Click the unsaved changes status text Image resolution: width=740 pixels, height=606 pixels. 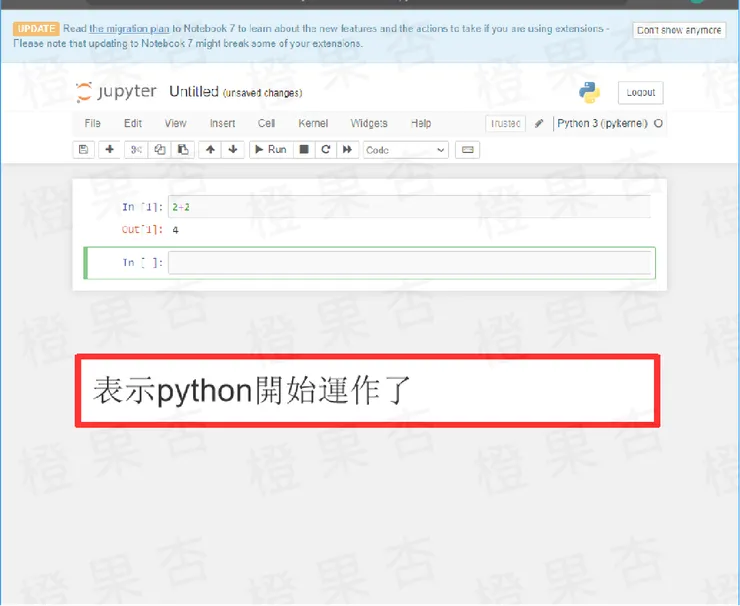pyautogui.click(x=262, y=93)
